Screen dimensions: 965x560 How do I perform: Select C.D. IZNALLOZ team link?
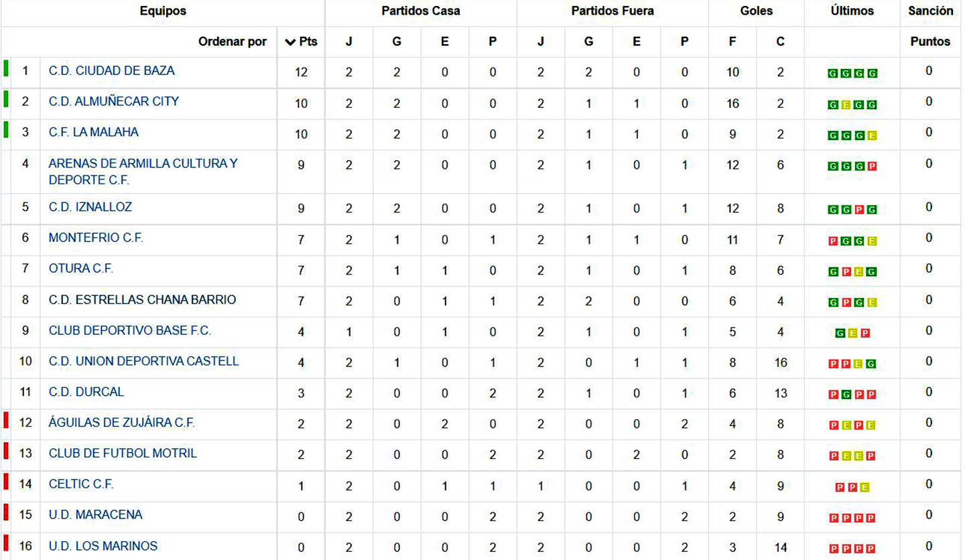coord(90,207)
